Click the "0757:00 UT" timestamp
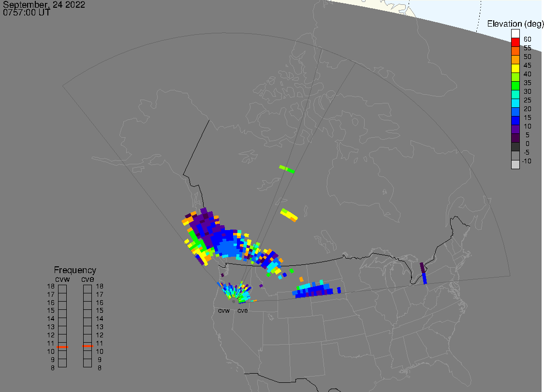Screen dimensions: 544x392 click(x=27, y=13)
